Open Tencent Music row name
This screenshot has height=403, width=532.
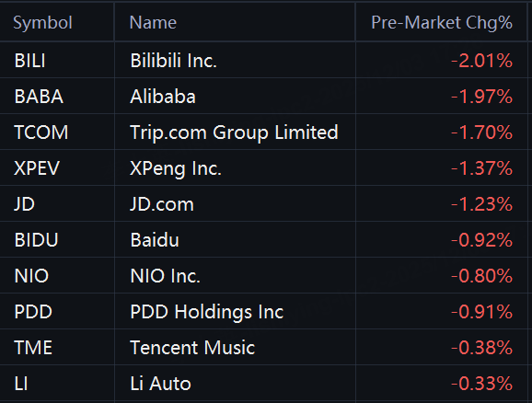coord(192,348)
